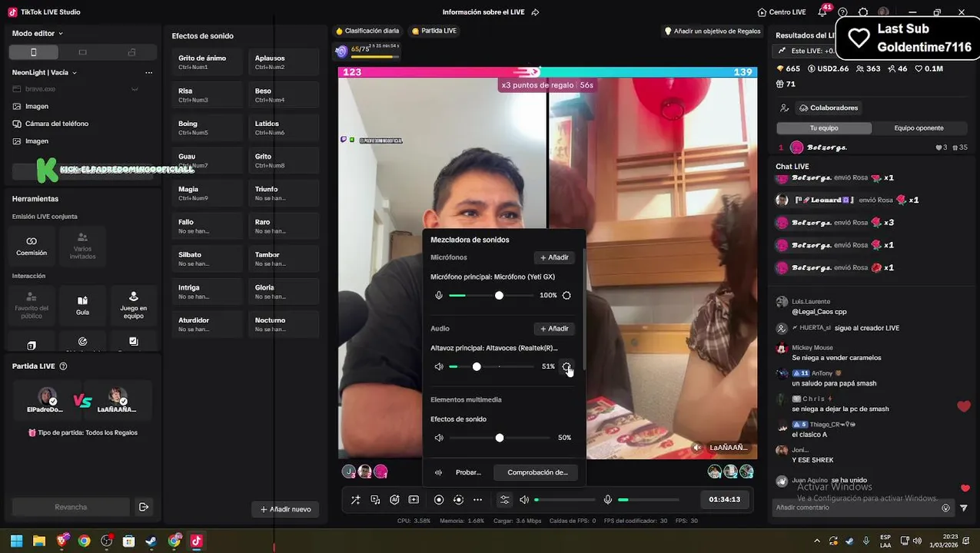The height and width of the screenshot is (553, 980).
Task: Click Comprobación de... button
Action: point(537,472)
